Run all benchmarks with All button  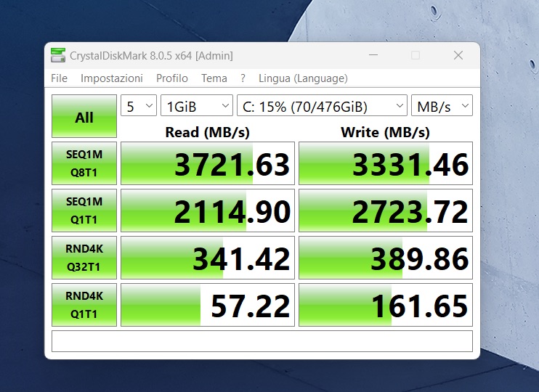[x=84, y=116]
